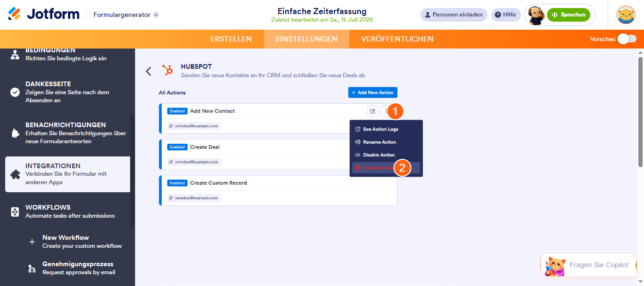Click the Jotform logo
The width and height of the screenshot is (644, 286).
pyautogui.click(x=44, y=15)
